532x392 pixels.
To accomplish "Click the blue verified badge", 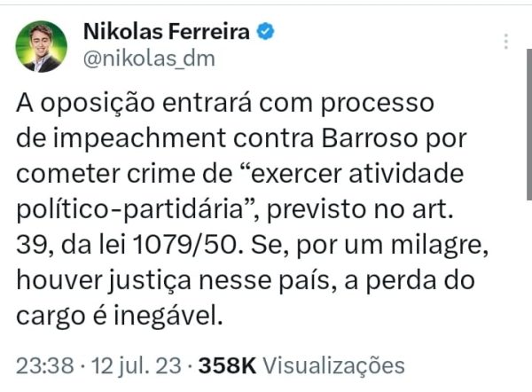I will coord(265,31).
